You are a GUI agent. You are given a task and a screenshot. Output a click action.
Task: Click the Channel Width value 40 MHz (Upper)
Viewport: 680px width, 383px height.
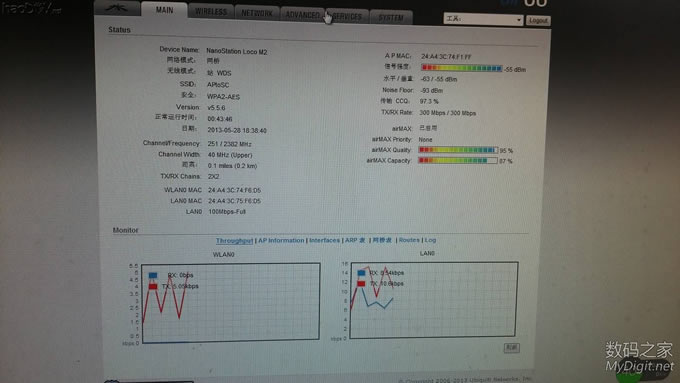click(230, 155)
